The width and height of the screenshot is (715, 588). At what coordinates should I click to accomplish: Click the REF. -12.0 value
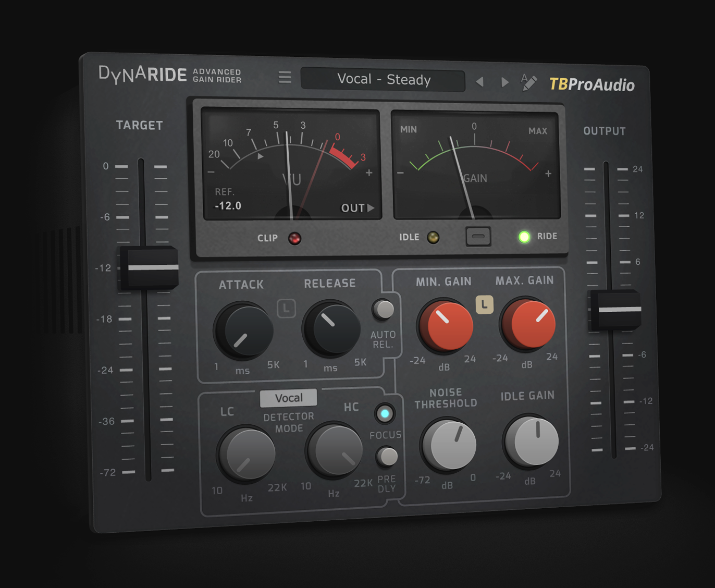(228, 206)
